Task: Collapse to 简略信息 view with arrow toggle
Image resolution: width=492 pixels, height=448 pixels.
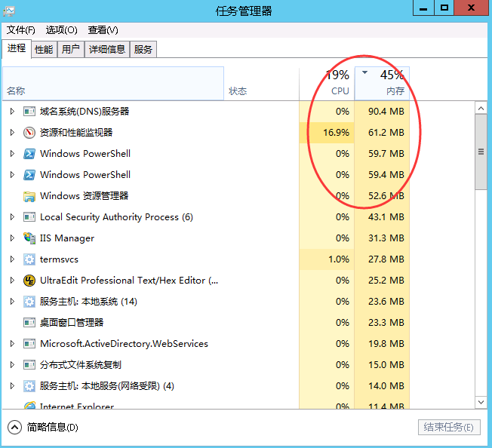Action: coord(15,428)
